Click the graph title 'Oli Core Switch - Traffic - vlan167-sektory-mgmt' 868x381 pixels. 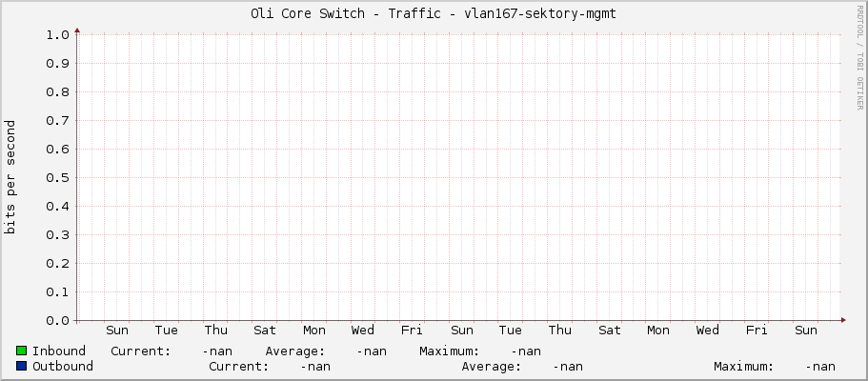point(434,14)
